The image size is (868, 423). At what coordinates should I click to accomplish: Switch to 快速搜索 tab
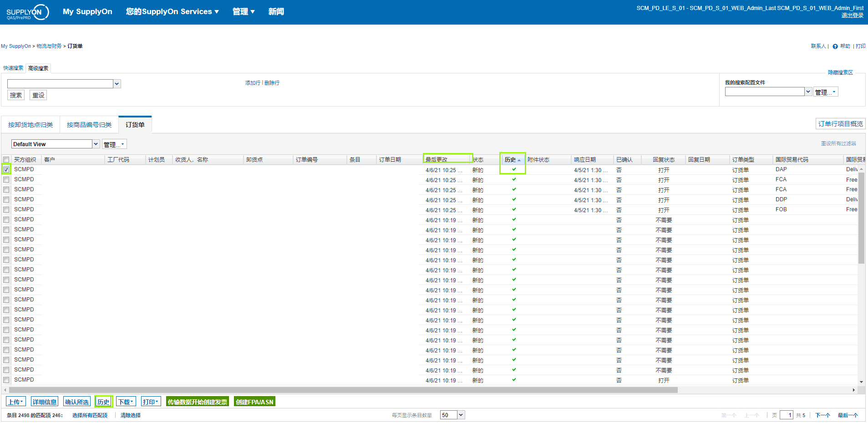point(13,68)
